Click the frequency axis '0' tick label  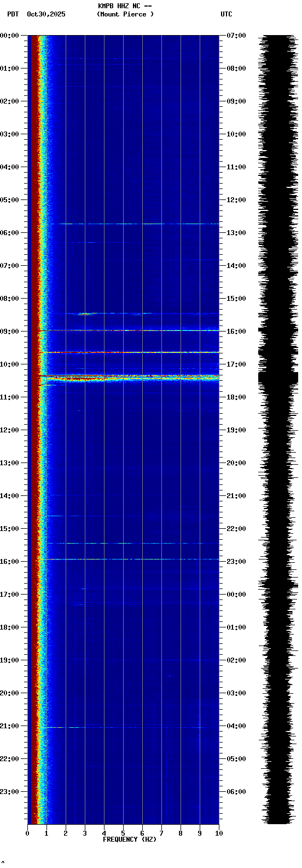coord(27,833)
